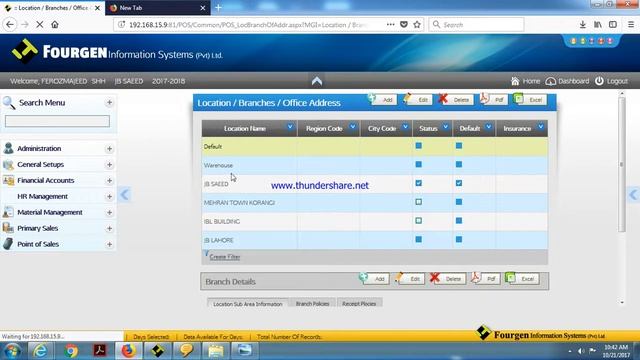Toggle Default checkbox for Warehouse row
640x360 pixels.
[x=459, y=164]
